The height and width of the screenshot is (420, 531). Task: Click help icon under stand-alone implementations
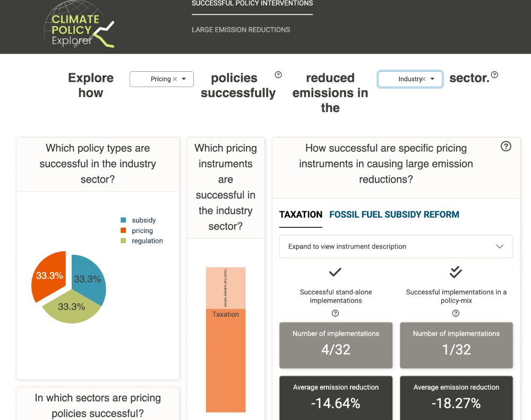coord(335,313)
